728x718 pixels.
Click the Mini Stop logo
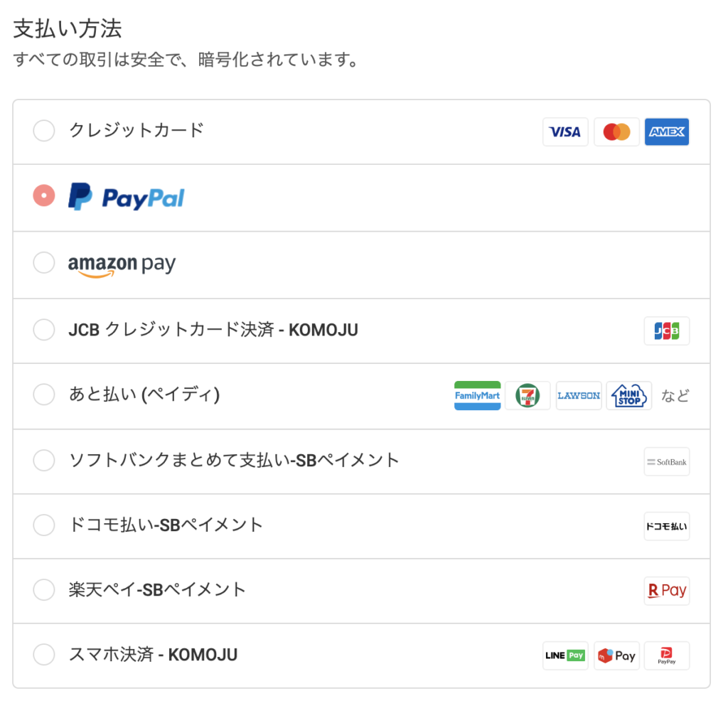[629, 395]
